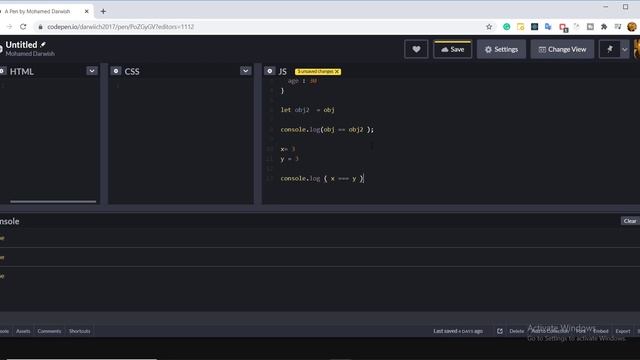Open the Comments panel
This screenshot has width=640, height=360.
(49, 331)
